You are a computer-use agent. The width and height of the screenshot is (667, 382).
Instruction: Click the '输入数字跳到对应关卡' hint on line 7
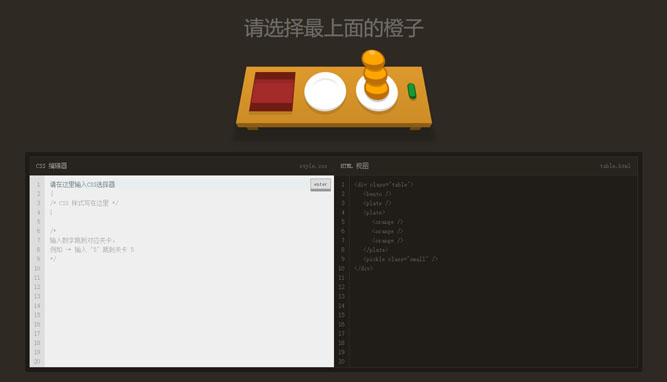pyautogui.click(x=82, y=240)
